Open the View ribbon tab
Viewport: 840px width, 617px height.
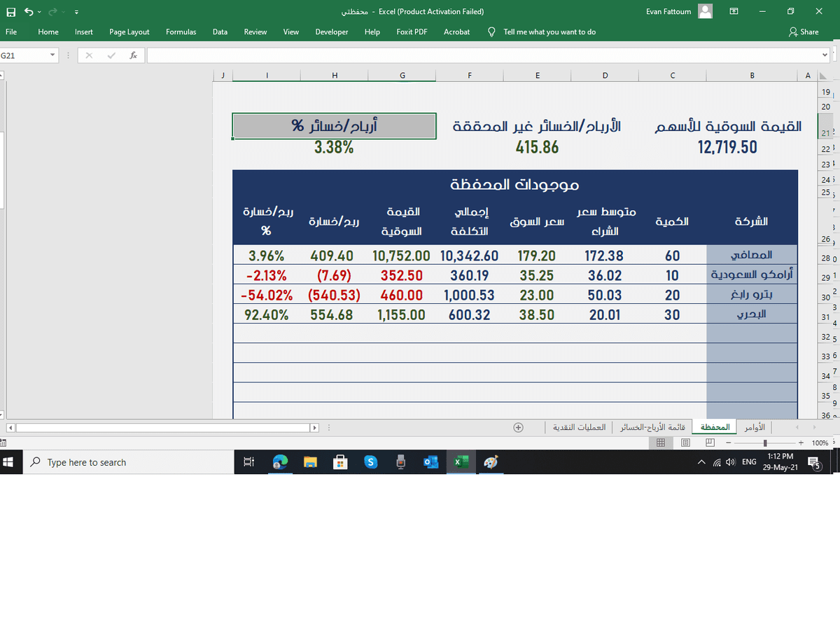[291, 32]
